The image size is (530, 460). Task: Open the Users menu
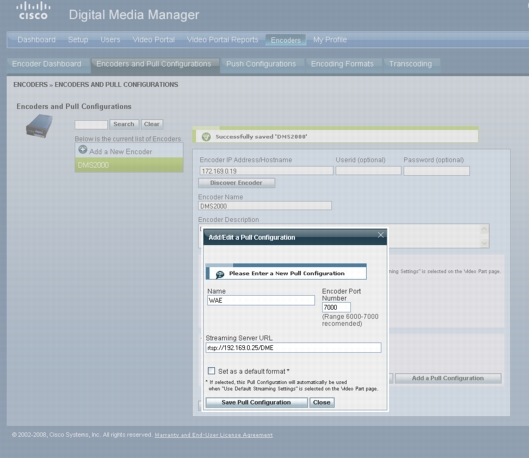(110, 40)
